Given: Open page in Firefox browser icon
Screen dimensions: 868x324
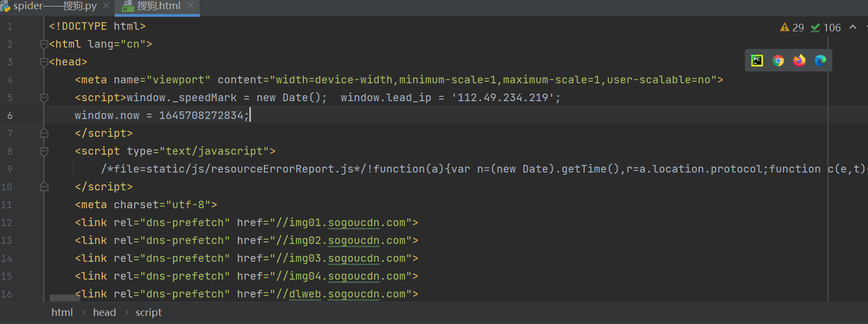Looking at the screenshot, I should tap(799, 61).
